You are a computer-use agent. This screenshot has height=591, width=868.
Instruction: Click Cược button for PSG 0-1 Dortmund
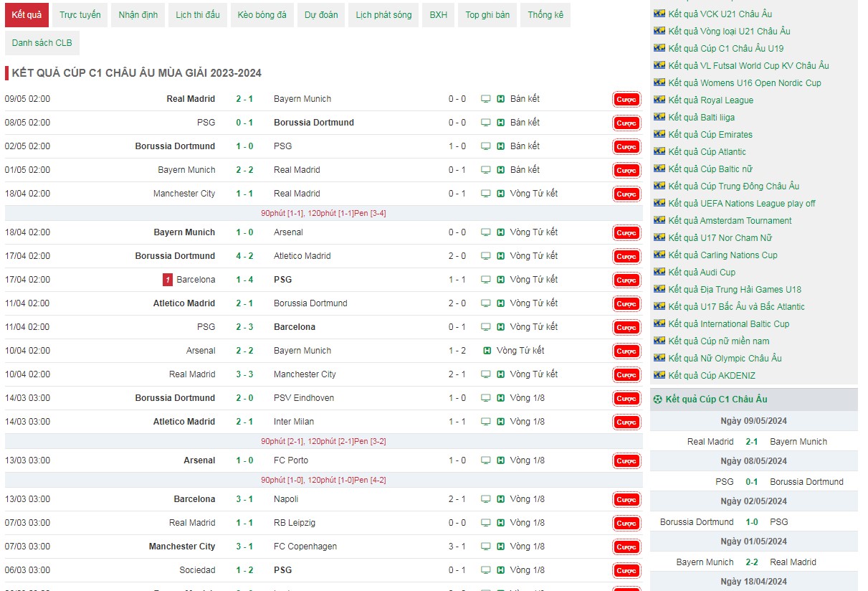pyautogui.click(x=626, y=123)
